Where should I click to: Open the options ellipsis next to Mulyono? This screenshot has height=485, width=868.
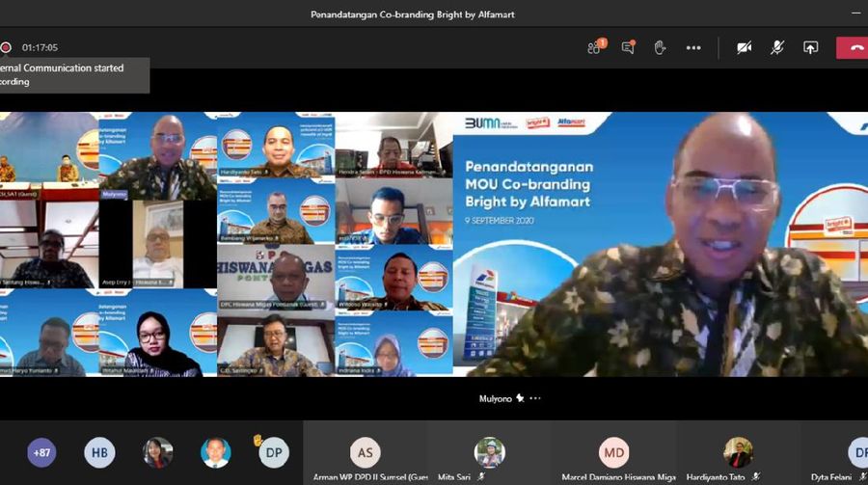535,398
